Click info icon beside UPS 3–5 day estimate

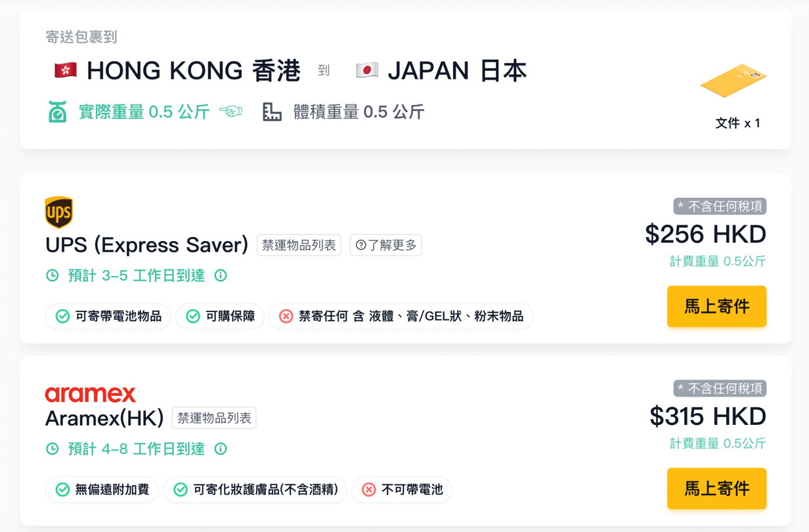221,276
